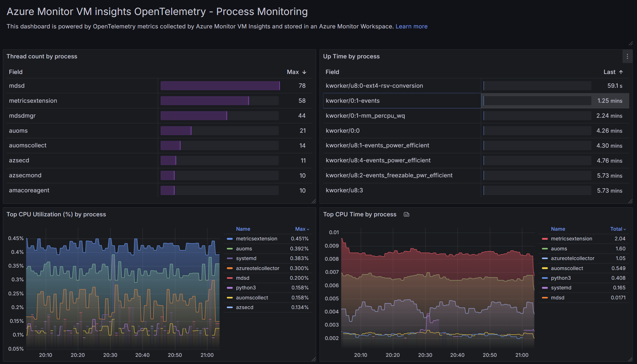Viewport: 637px width, 364px height.
Task: Click the Max column descending sort arrow
Action: coord(304,72)
